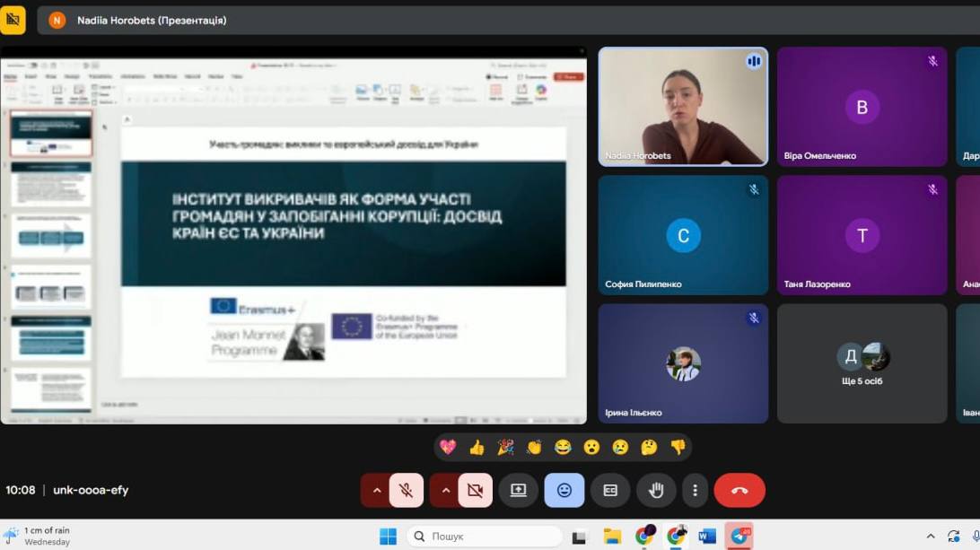Image resolution: width=980 pixels, height=550 pixels.
Task: Select the Nadiia Horobets (Презентація) tab
Action: pos(151,20)
